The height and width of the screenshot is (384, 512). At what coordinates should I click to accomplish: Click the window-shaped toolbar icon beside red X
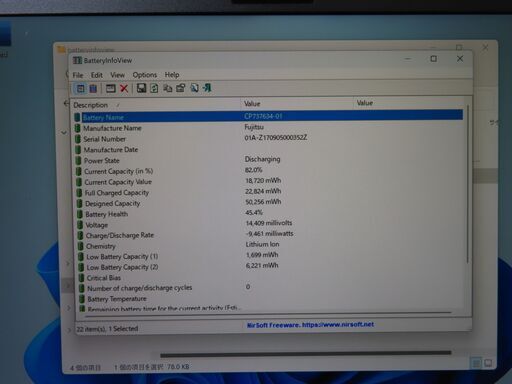110,88
